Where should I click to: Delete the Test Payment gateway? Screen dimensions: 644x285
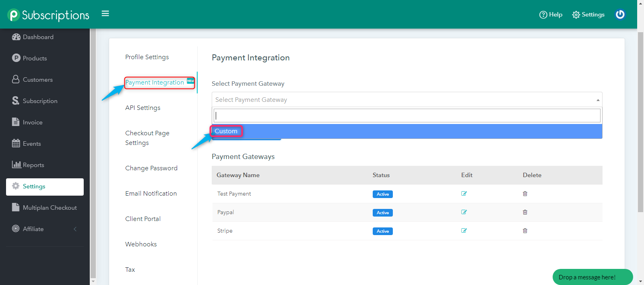525,194
